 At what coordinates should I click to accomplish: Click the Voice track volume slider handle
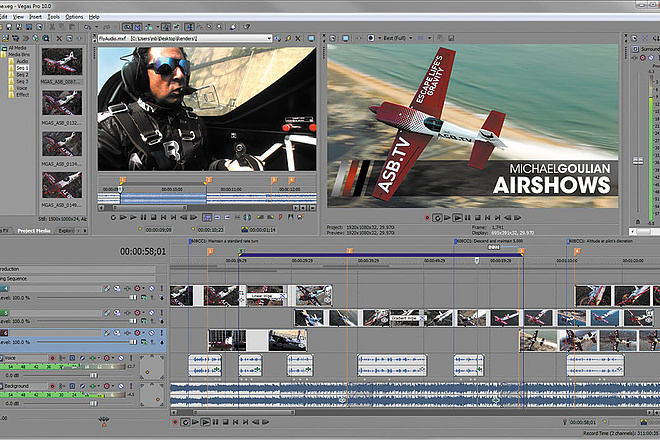[94, 375]
